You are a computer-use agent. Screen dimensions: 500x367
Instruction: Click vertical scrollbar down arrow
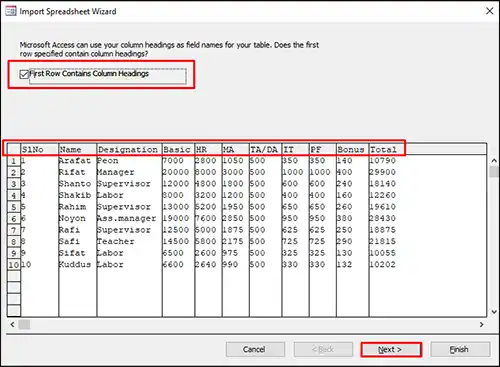click(x=494, y=312)
